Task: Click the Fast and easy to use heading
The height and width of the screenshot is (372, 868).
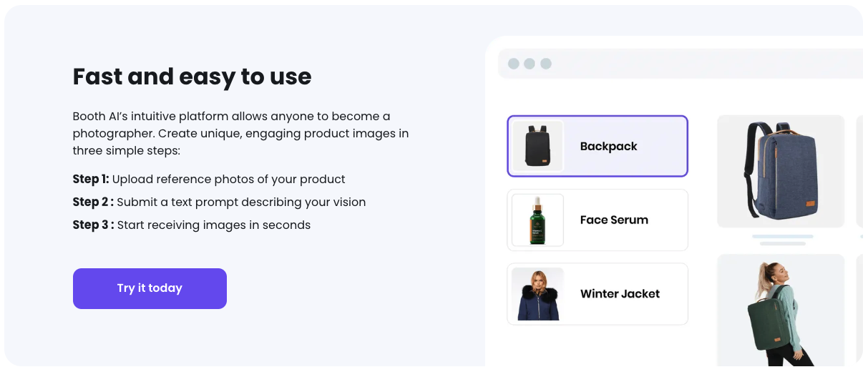Action: [192, 77]
